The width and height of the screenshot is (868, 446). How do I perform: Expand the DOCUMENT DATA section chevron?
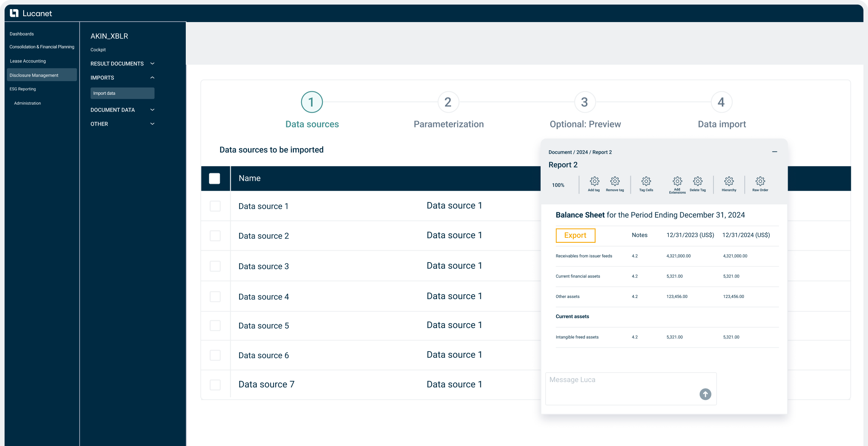click(x=152, y=110)
